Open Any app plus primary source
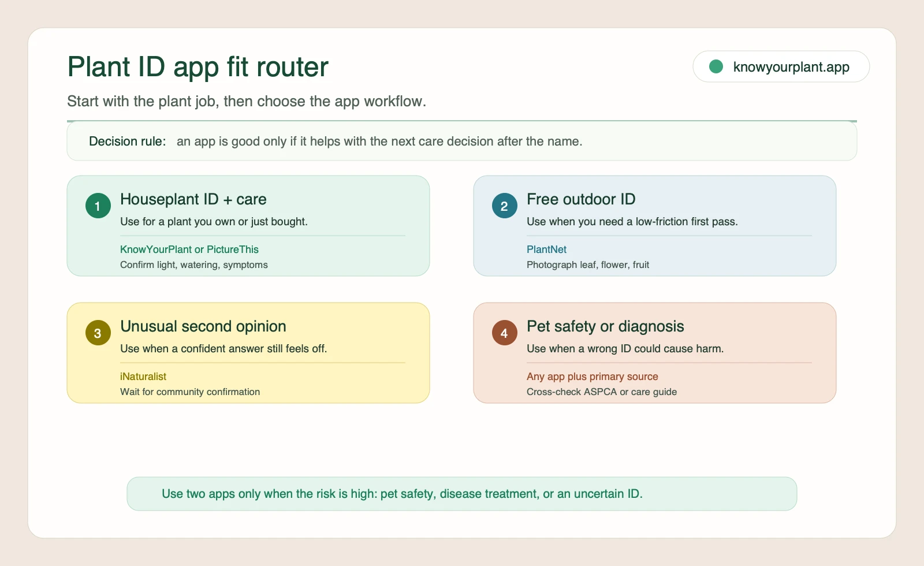 593,377
